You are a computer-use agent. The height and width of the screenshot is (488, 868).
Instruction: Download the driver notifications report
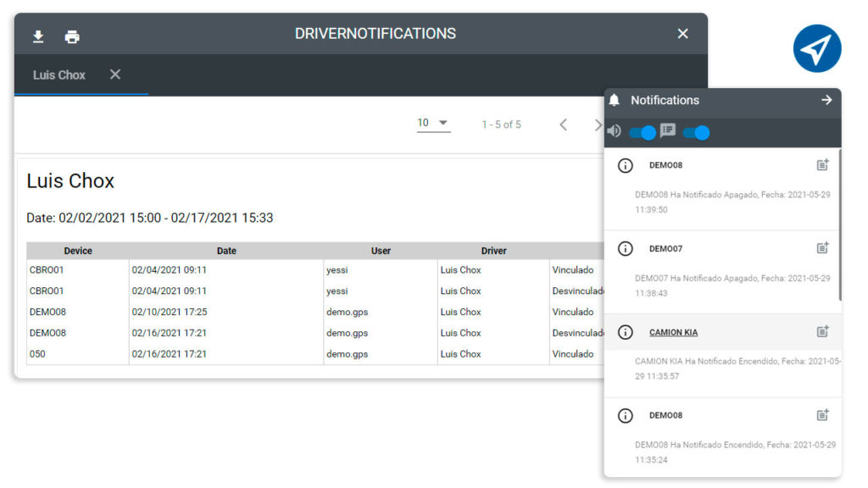[x=38, y=36]
